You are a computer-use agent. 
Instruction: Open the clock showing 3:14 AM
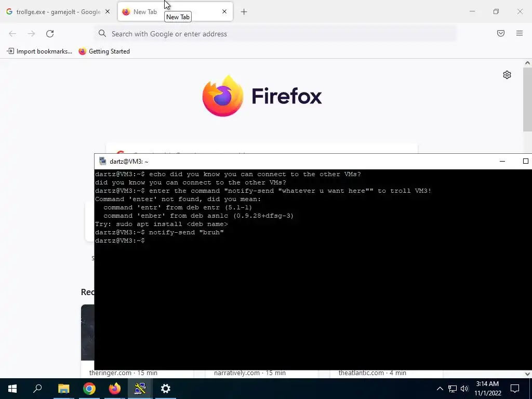pos(487,389)
